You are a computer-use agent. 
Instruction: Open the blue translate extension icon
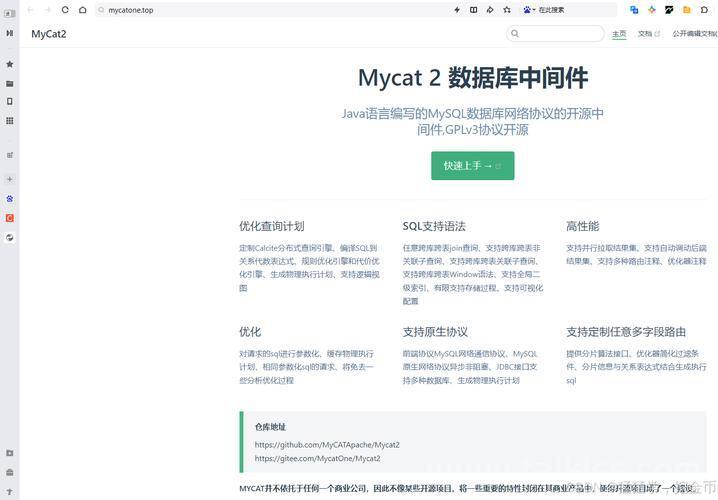point(634,10)
